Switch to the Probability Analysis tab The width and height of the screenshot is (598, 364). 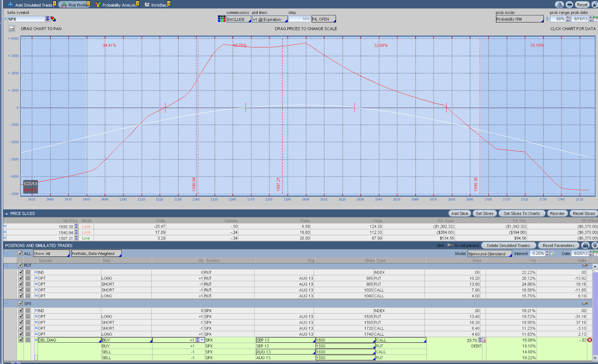coord(117,5)
